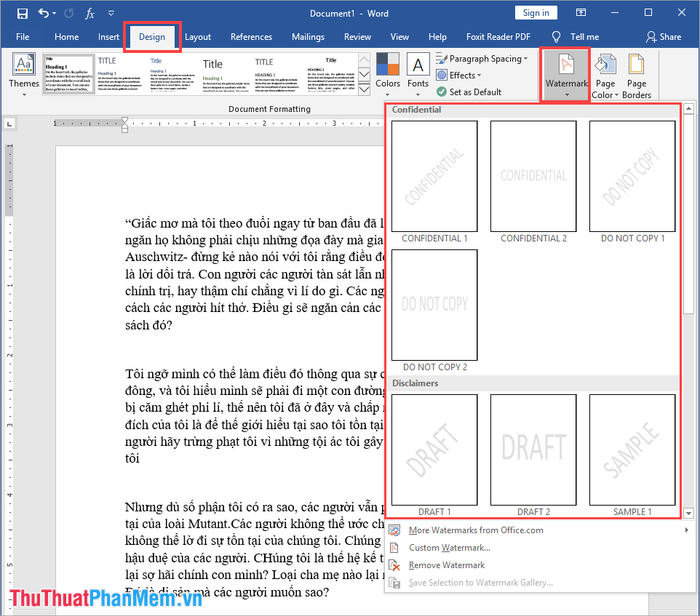Image resolution: width=700 pixels, height=616 pixels.
Task: Click the Save icon in quick access toolbar
Action: (x=21, y=13)
